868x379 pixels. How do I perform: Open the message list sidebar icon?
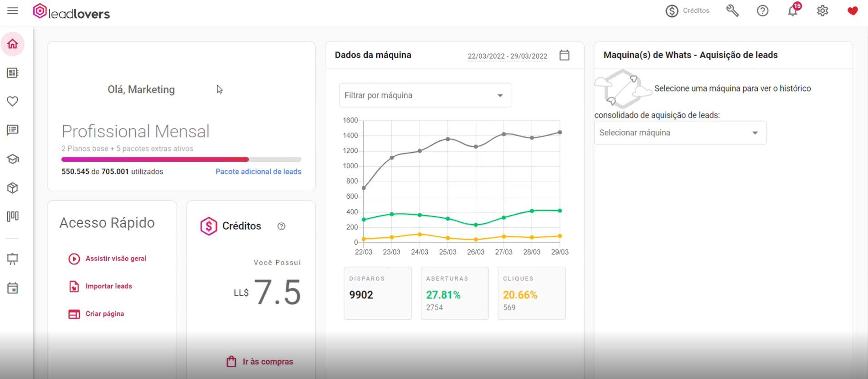pyautogui.click(x=13, y=130)
